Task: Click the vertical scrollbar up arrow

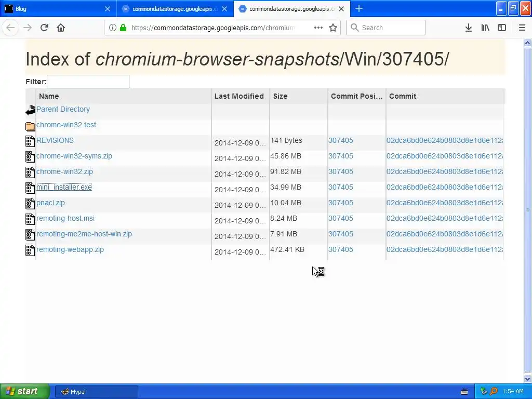Action: coord(528,43)
